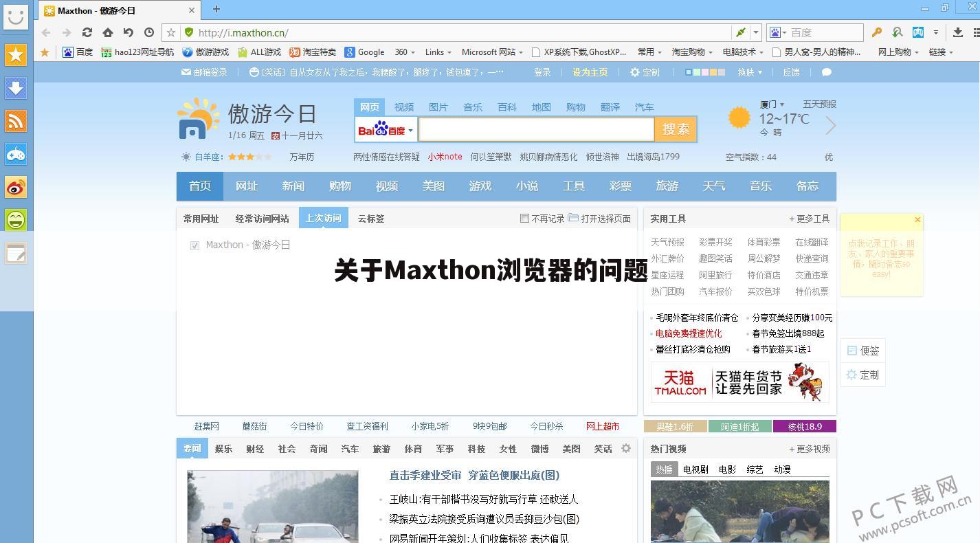Open the Baidu engine dropdown in page search
Viewport: 980px width, 543px height.
(x=386, y=129)
